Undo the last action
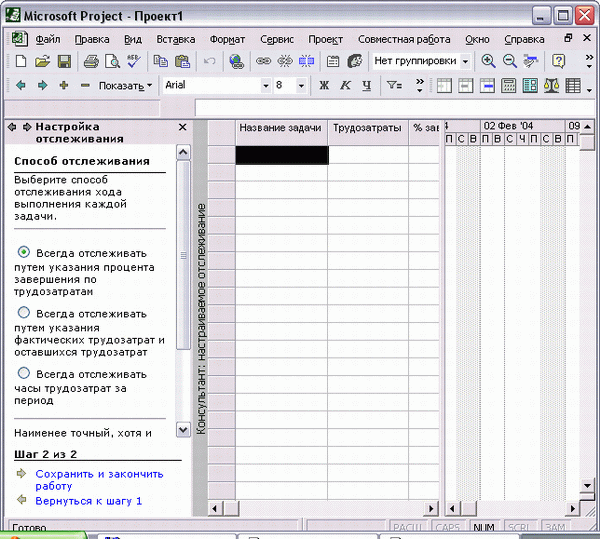600x539 pixels. (209, 61)
